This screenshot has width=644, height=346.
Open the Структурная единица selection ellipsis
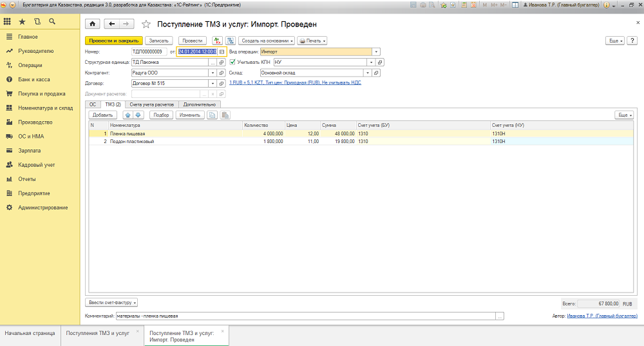213,62
